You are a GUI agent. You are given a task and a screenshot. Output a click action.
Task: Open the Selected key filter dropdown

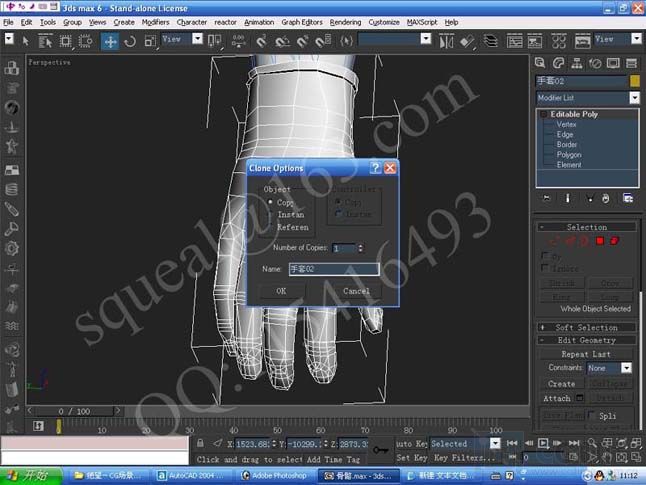465,443
